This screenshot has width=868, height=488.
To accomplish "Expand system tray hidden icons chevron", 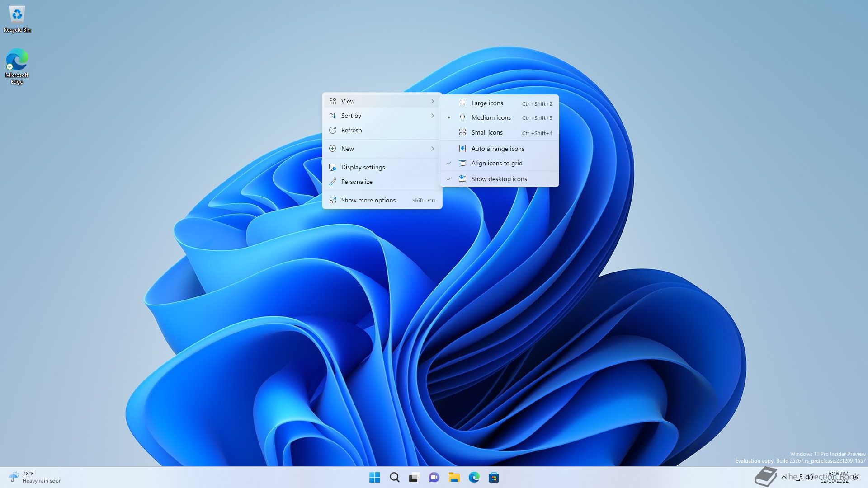I will point(783,477).
